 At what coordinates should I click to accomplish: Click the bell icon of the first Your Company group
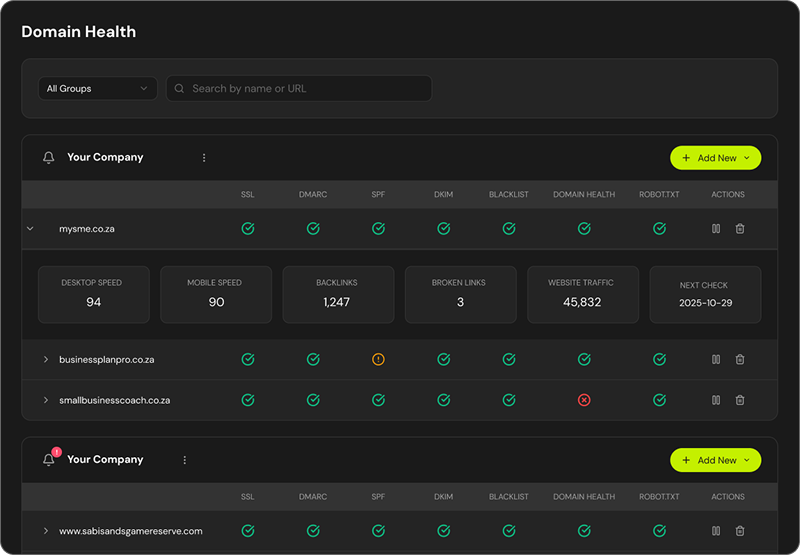[48, 158]
